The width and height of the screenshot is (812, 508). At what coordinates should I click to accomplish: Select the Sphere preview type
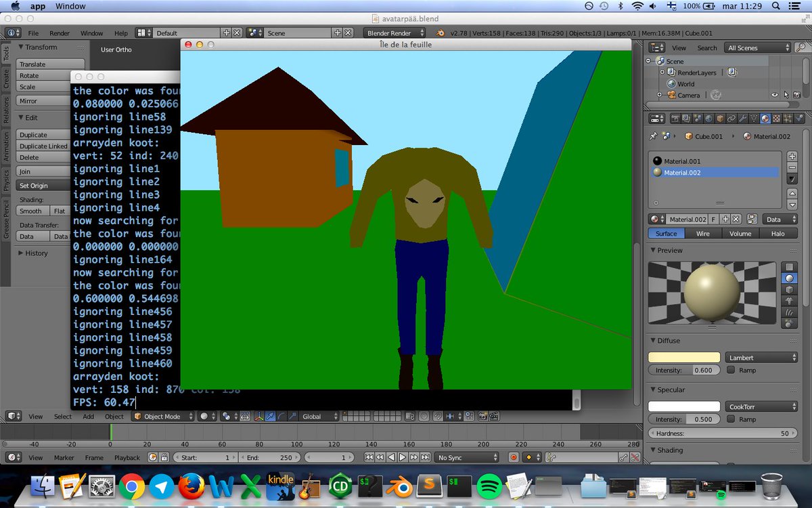click(789, 278)
